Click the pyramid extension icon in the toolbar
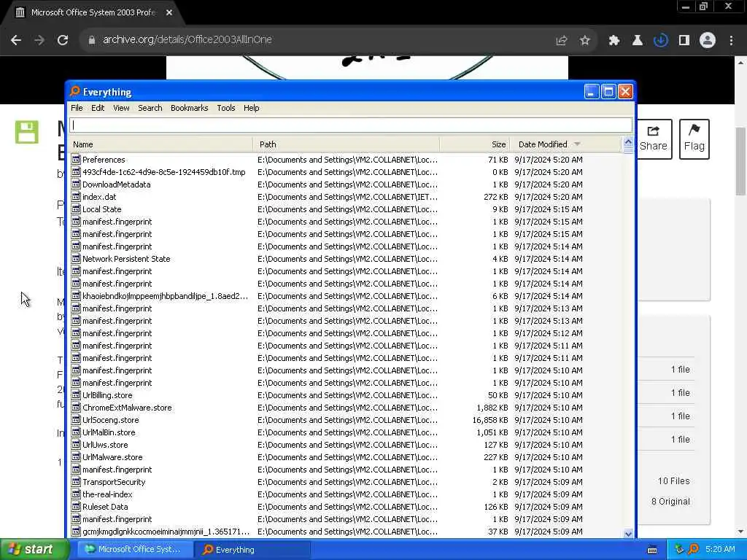 (x=637, y=41)
